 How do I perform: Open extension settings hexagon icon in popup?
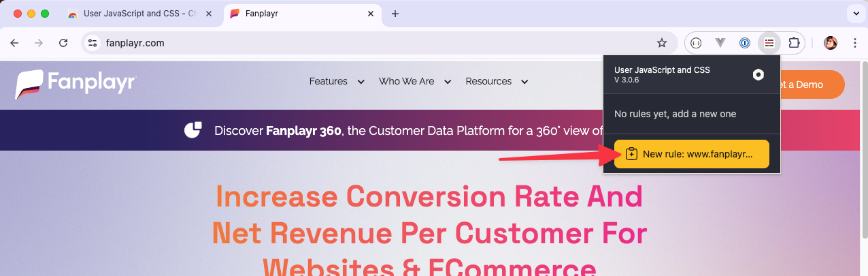tap(758, 75)
